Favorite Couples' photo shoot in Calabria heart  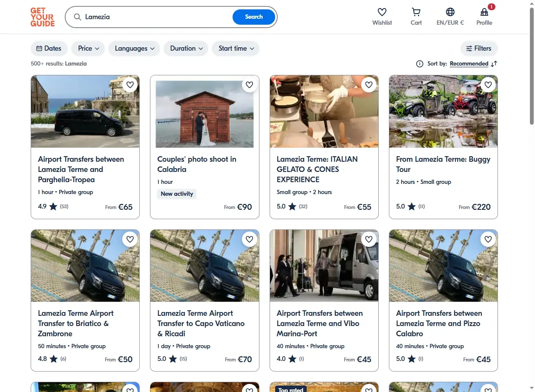[x=250, y=85]
